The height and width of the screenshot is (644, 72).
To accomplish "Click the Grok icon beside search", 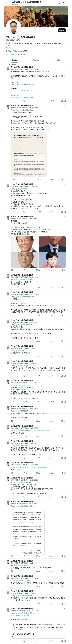I will (x=60, y=3).
